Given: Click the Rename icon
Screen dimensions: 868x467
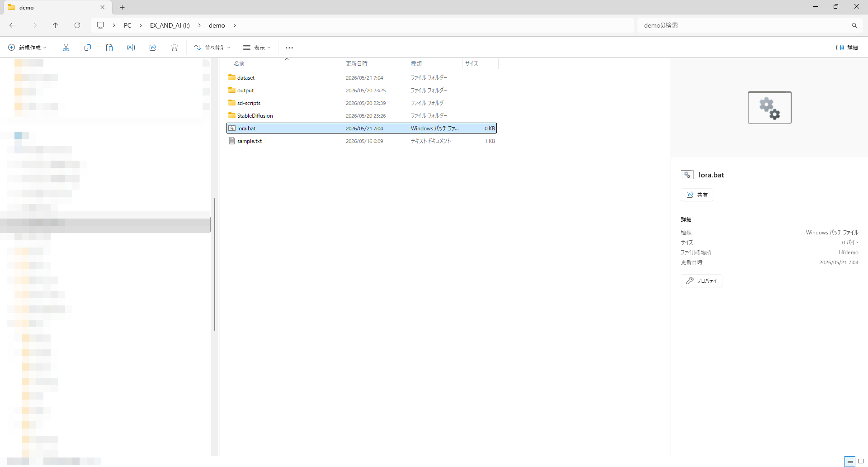Looking at the screenshot, I should point(131,48).
